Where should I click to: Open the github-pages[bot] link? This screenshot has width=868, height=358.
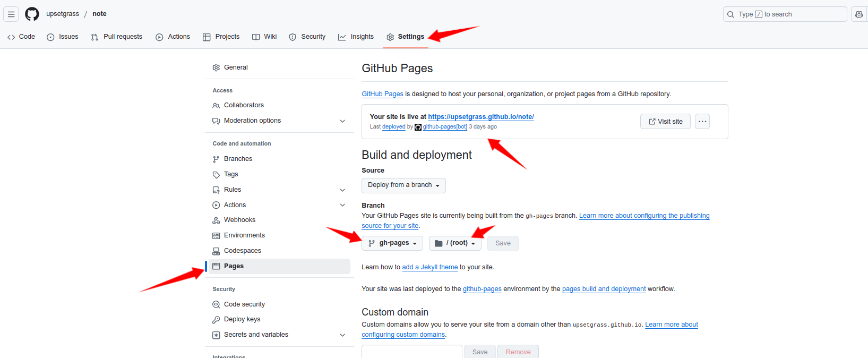(445, 127)
